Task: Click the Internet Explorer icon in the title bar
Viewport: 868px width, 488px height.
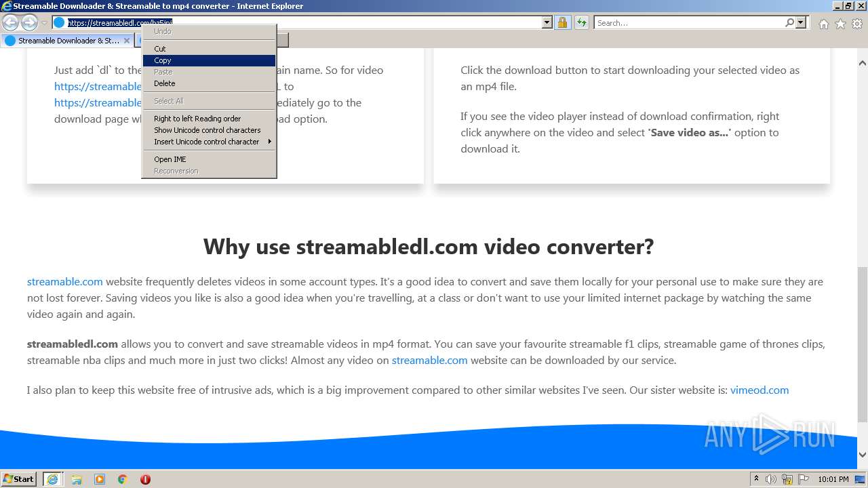Action: pyautogui.click(x=7, y=6)
